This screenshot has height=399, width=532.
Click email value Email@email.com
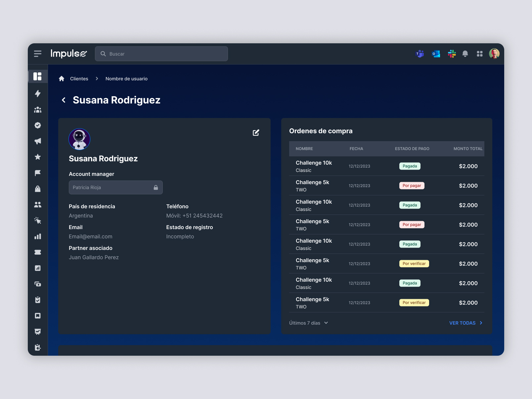pyautogui.click(x=91, y=237)
